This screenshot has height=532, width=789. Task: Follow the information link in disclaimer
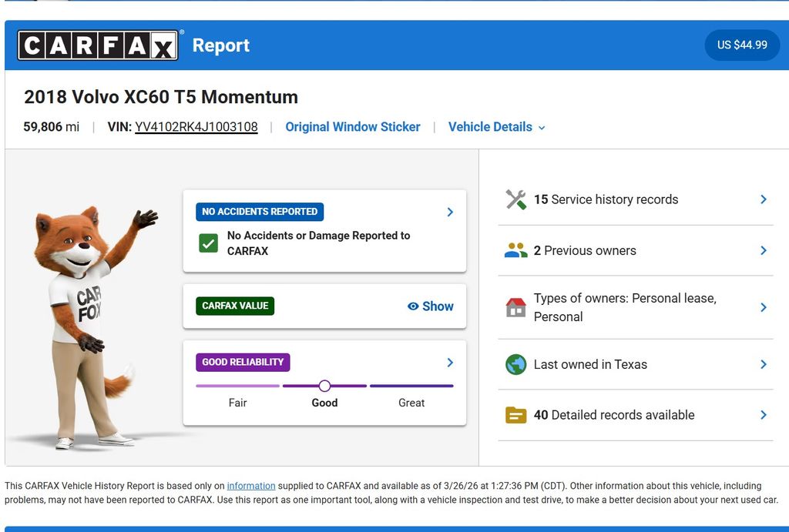click(250, 486)
